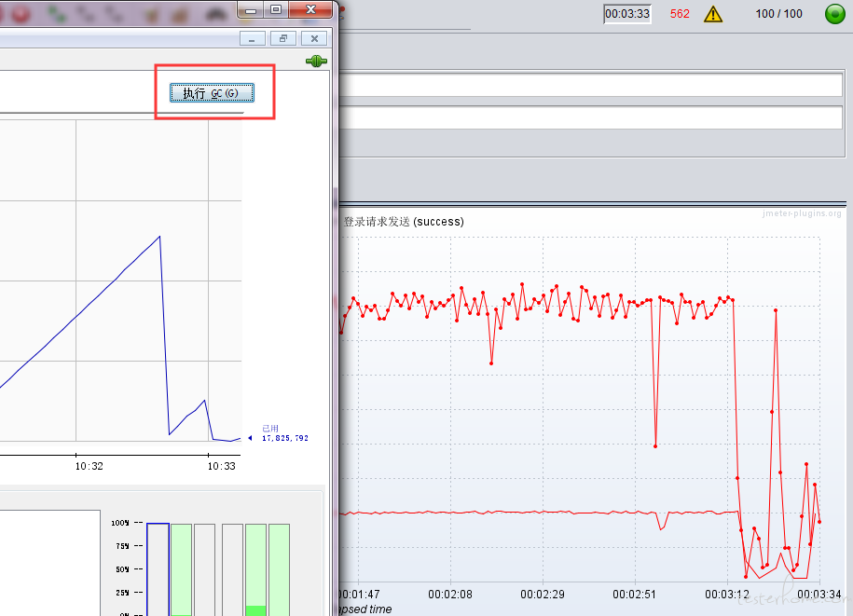Close the outer JConsole window
Screen dimensions: 853x616
[x=312, y=9]
